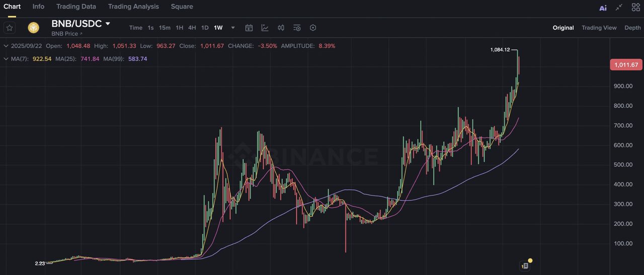Click the 2025/09/22 date label
The image size is (644, 275).
[x=27, y=46]
